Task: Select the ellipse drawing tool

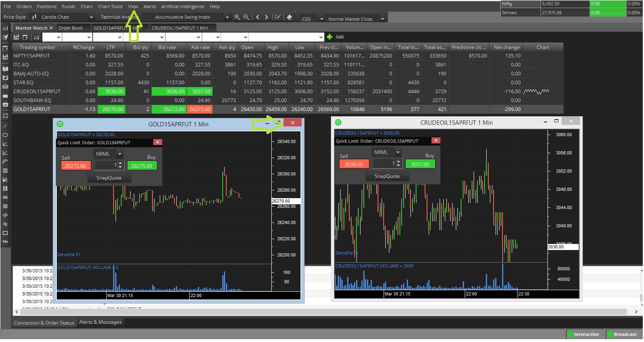Action: coord(5,135)
